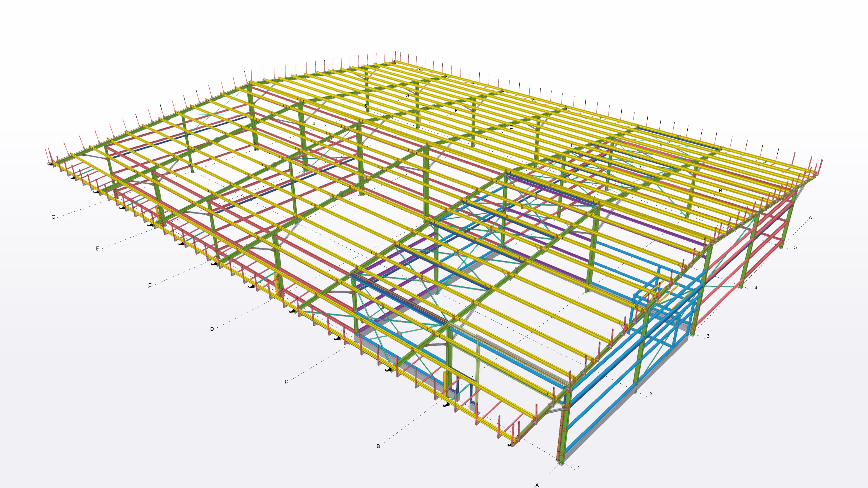
Task: Click grid label 5 overlaid on the roof
Action: [365, 106]
